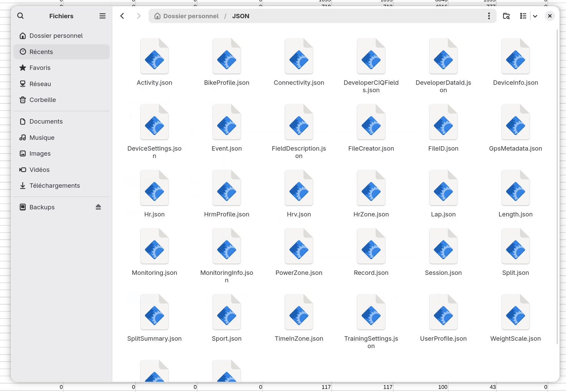The width and height of the screenshot is (566, 392).
Task: Select DeveloperCIQFields.json file icon
Action: click(x=371, y=56)
